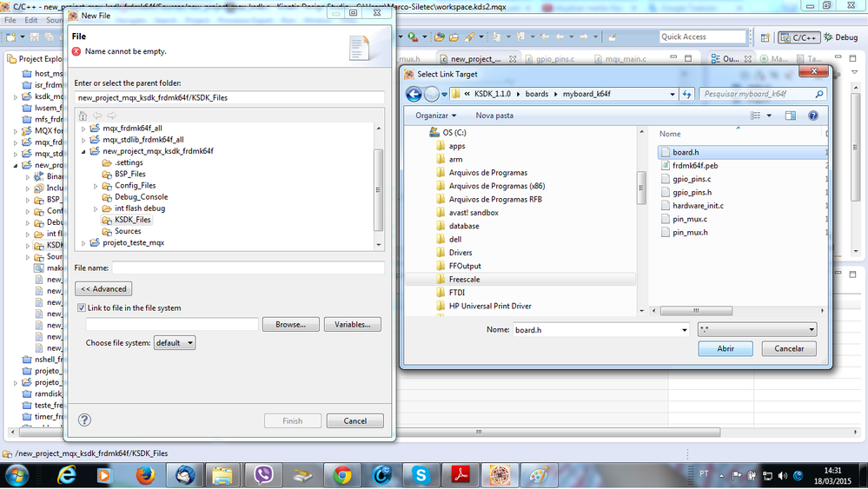Screen dimensions: 868x489
Task: Open the address bar path dropdown
Action: click(x=672, y=94)
